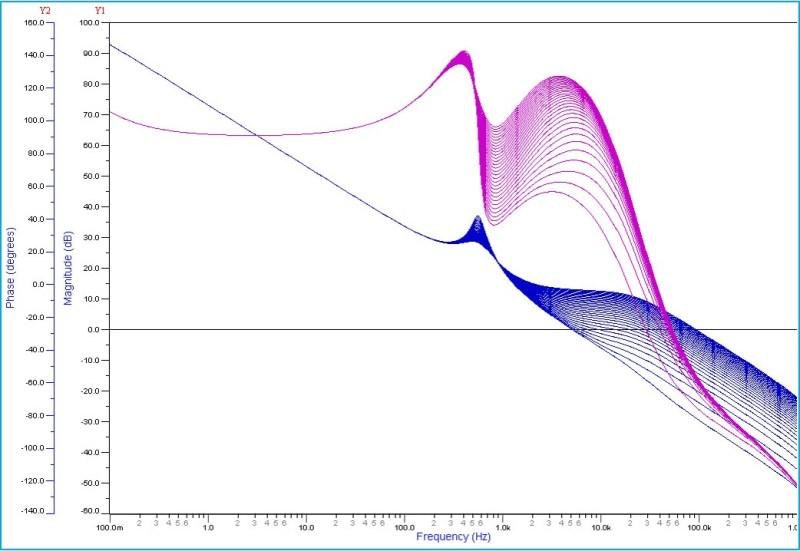Click the -140.0 phase axis label
The height and width of the screenshot is (551, 800).
tap(33, 511)
